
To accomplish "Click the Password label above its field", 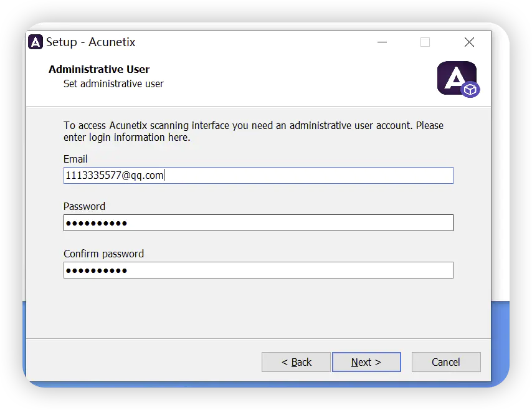I will pos(84,207).
